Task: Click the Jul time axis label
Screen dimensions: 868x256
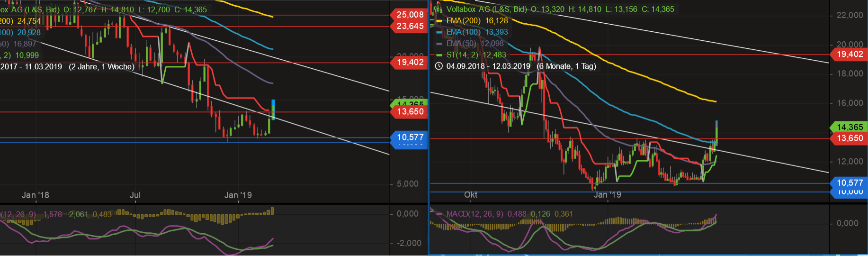Action: point(135,195)
